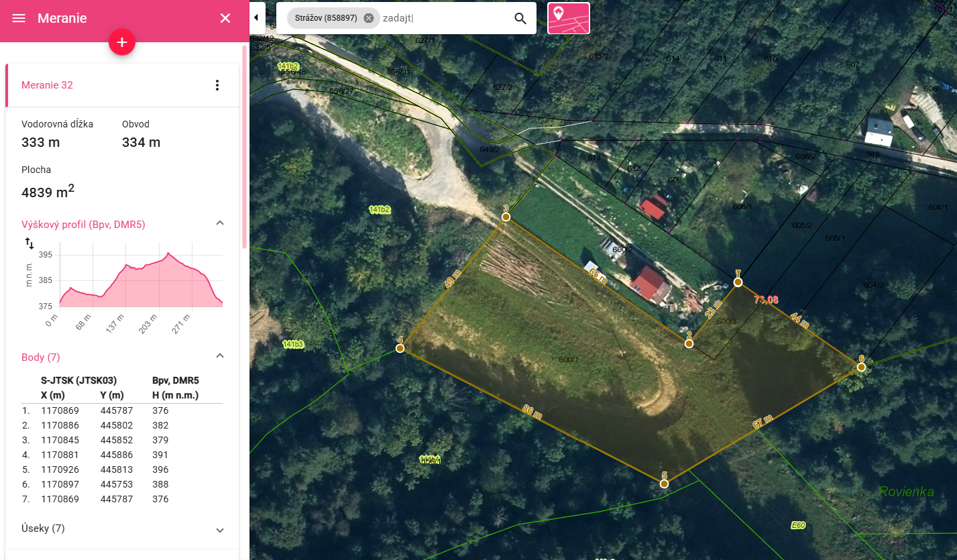The width and height of the screenshot is (957, 560).
Task: Collapse the side panel with the left arrow
Action: coord(256,17)
